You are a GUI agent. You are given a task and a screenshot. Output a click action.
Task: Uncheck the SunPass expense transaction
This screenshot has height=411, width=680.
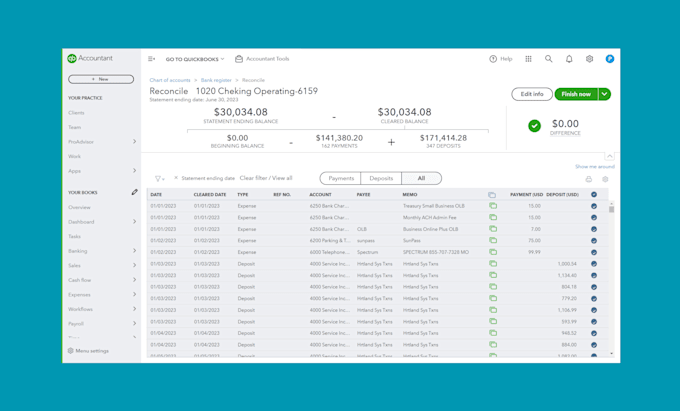point(594,241)
